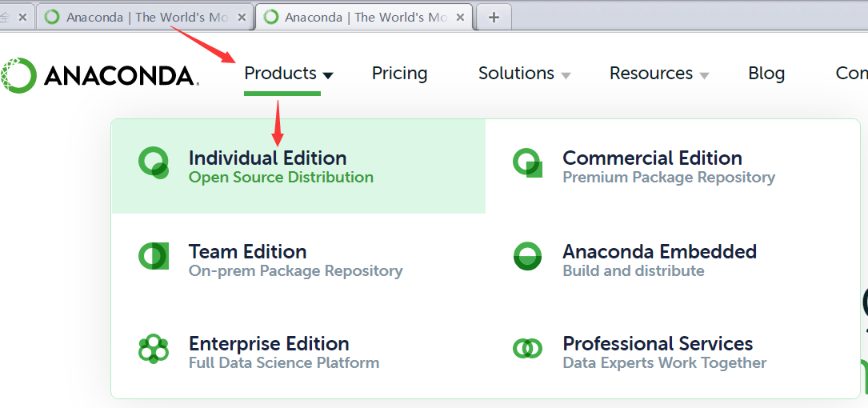Click the Individual Edition ring icon
The image size is (868, 408).
coord(154,163)
